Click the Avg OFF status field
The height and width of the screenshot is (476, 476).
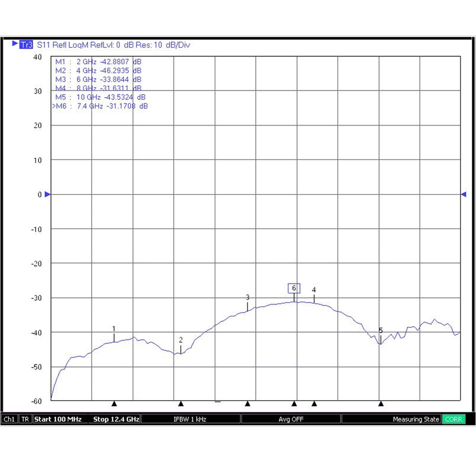pos(291,419)
